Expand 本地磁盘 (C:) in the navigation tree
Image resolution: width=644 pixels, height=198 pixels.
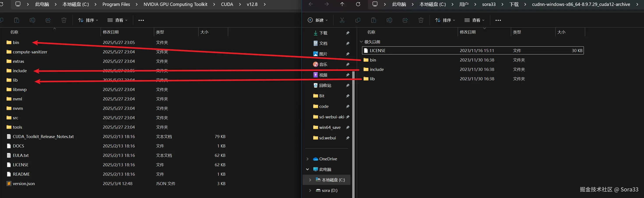(310, 180)
